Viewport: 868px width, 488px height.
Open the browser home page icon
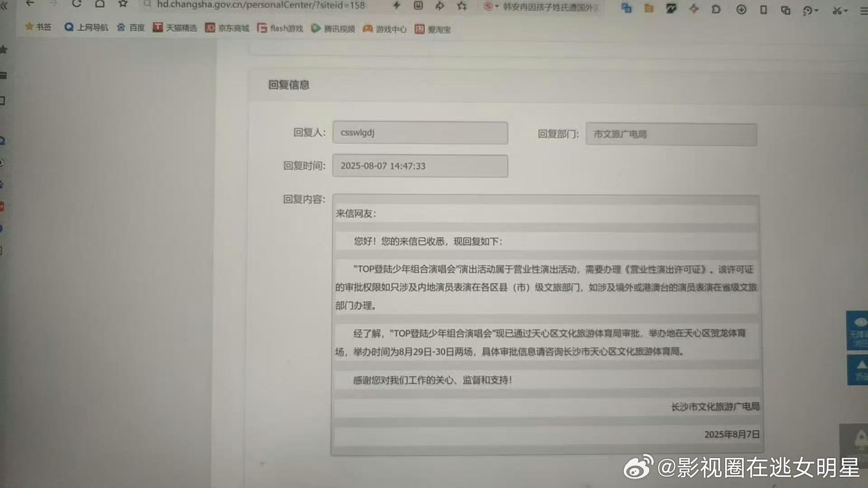pos(100,4)
